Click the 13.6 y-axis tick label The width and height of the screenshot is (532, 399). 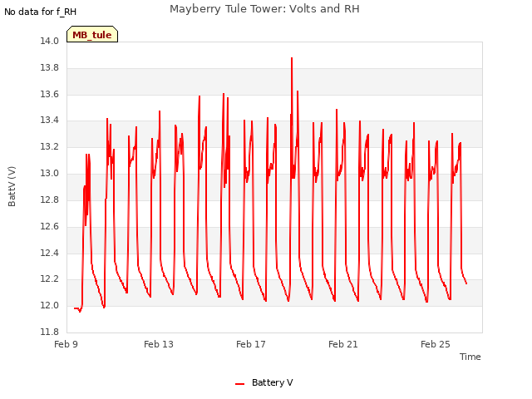[50, 94]
